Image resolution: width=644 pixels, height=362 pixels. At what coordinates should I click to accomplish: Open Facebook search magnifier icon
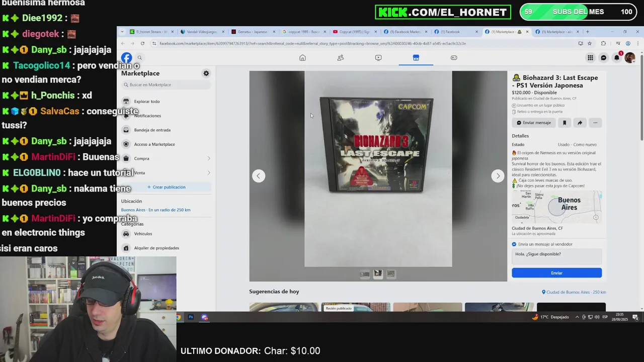point(140,58)
